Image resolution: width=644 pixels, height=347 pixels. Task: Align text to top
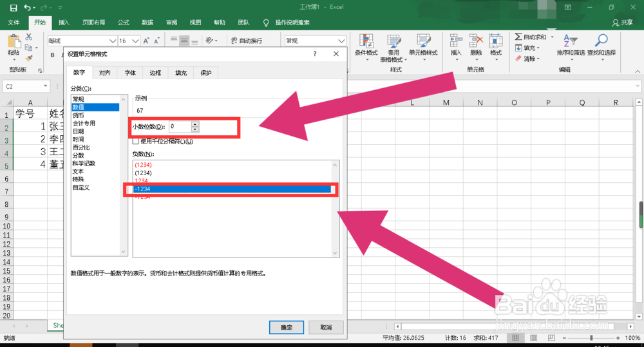tap(174, 41)
